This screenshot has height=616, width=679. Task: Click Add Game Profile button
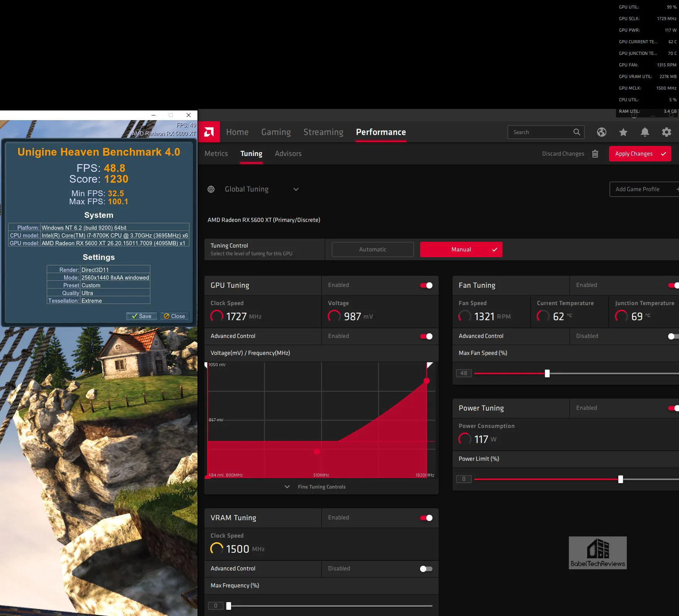(x=644, y=189)
